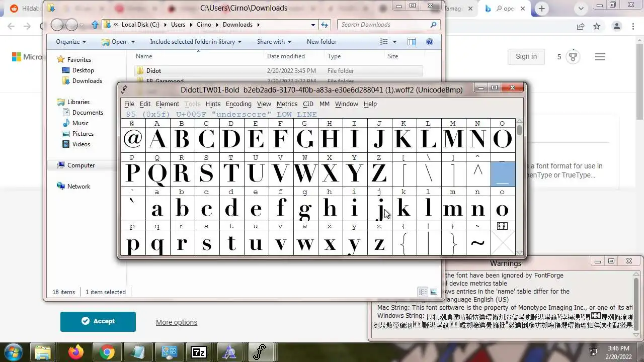Viewport: 644px width, 362px height.
Task: Open FontForge Edit menu
Action: tap(145, 104)
